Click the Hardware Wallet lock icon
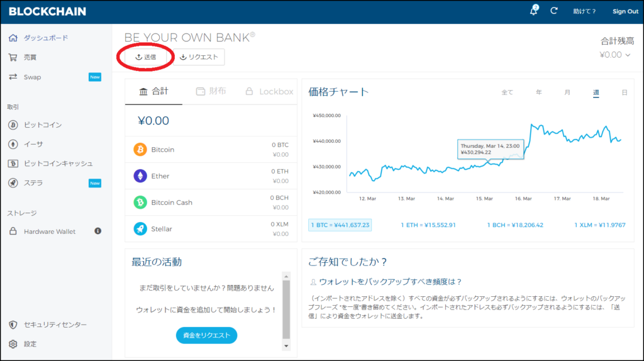This screenshot has height=361, width=644. [x=13, y=231]
